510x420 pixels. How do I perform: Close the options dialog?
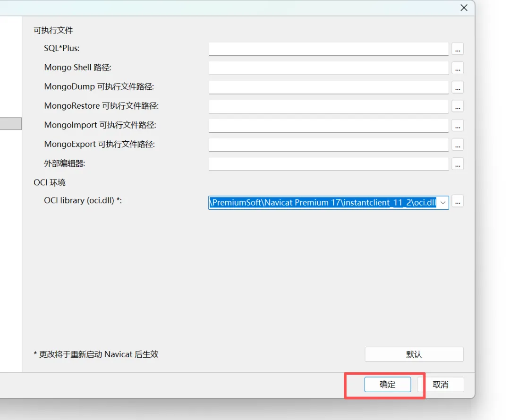pyautogui.click(x=464, y=8)
